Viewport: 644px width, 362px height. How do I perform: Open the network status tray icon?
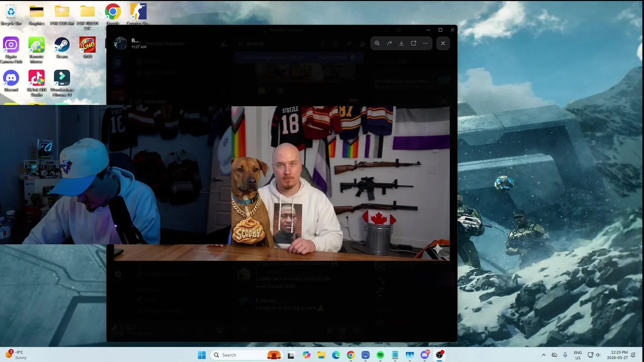(591, 355)
